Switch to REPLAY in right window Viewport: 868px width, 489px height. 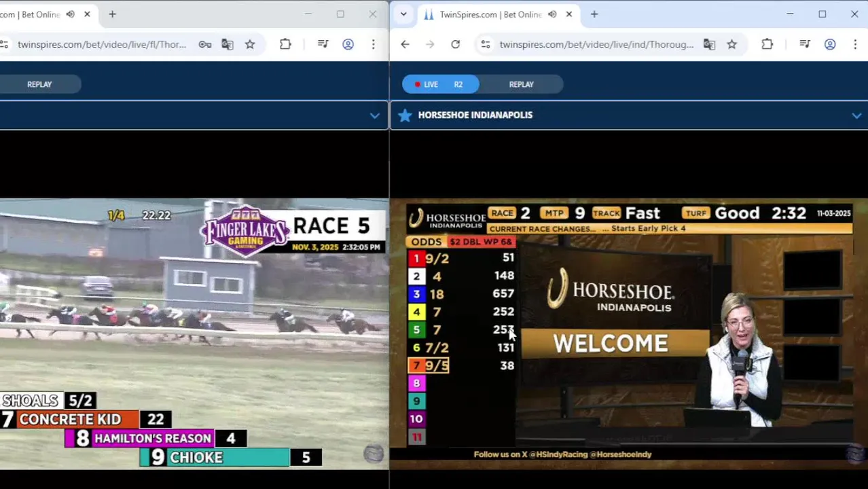(x=522, y=84)
